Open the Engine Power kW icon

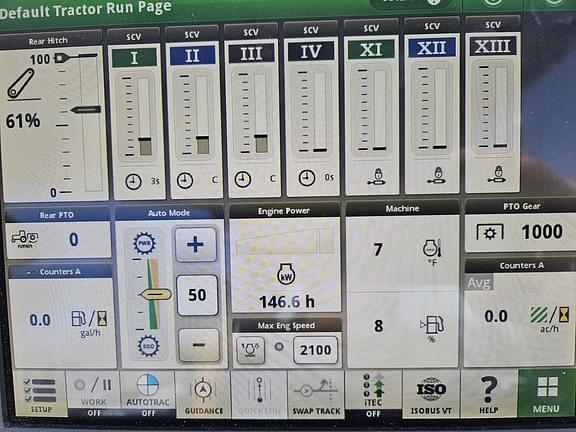coord(285,274)
